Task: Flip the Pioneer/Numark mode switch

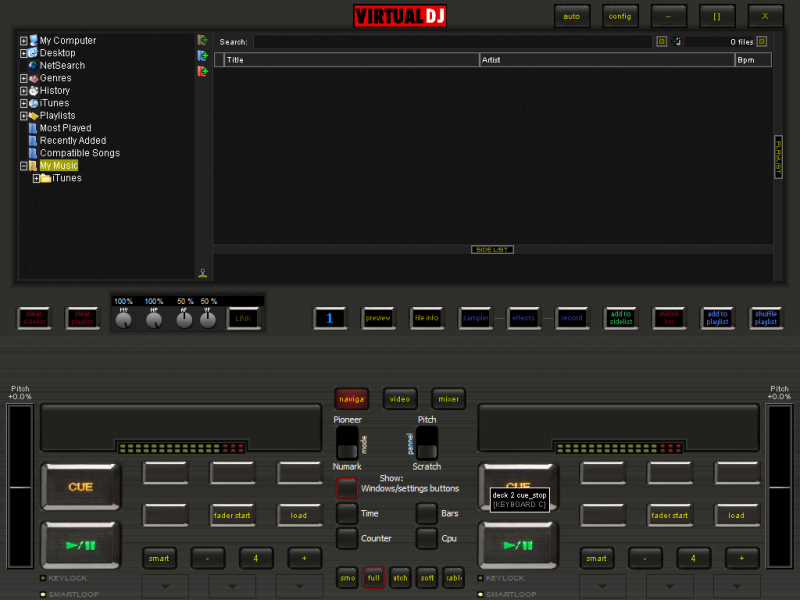Action: (x=347, y=443)
